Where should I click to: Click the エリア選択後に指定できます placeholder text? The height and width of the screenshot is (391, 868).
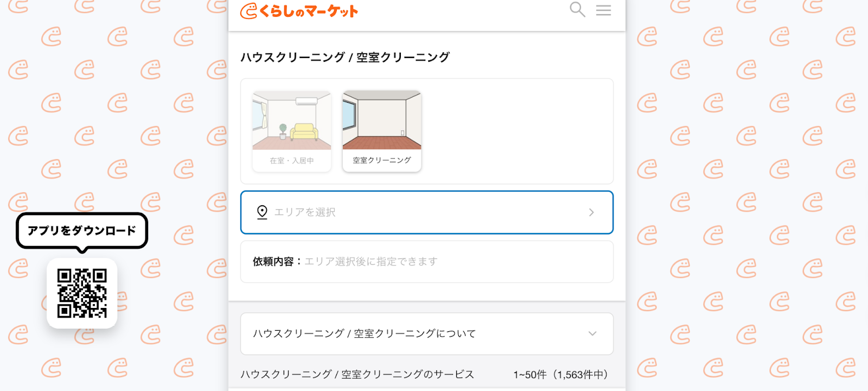[x=371, y=262]
